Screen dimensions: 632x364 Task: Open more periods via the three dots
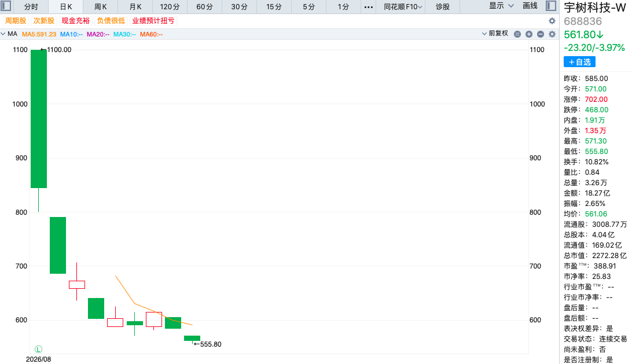click(369, 7)
